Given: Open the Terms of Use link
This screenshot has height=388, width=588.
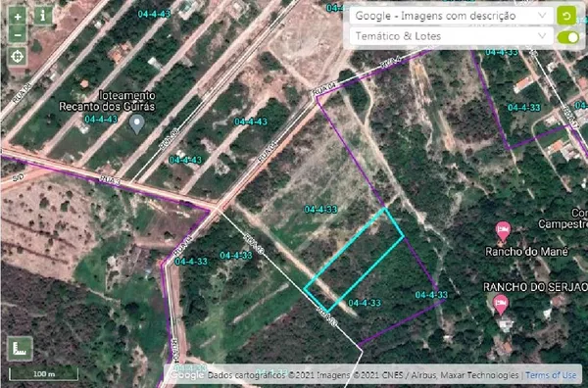Looking at the screenshot, I should [x=551, y=375].
